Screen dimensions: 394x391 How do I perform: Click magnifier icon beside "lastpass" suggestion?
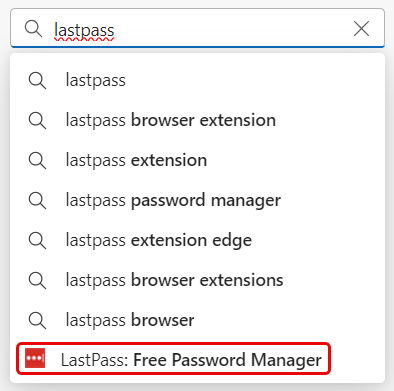coord(37,81)
